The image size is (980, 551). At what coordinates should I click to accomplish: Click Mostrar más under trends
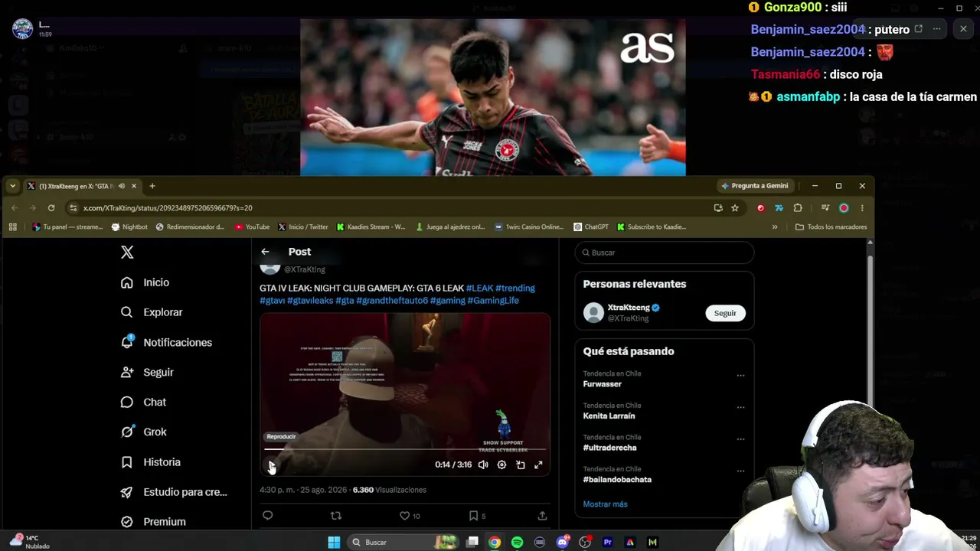[x=605, y=504]
